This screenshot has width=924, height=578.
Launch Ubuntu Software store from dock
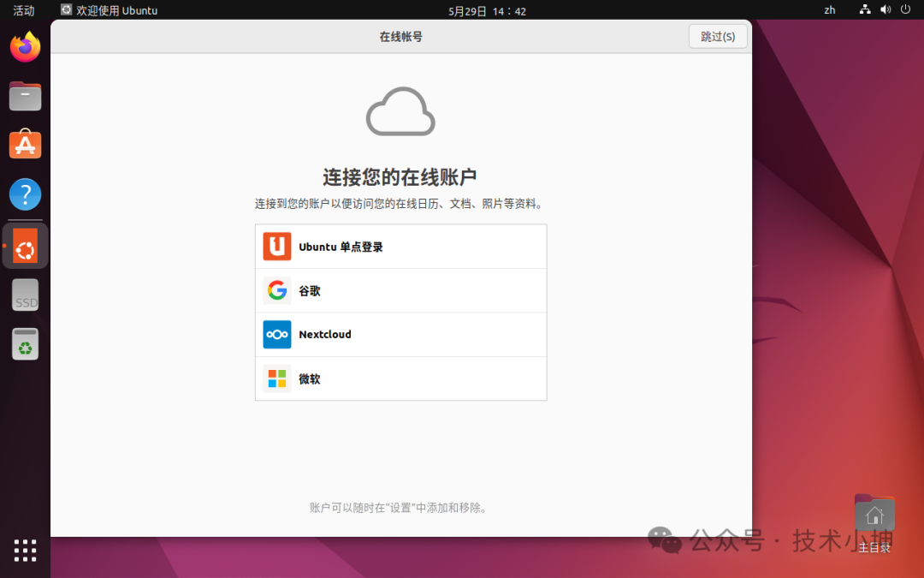tap(25, 145)
